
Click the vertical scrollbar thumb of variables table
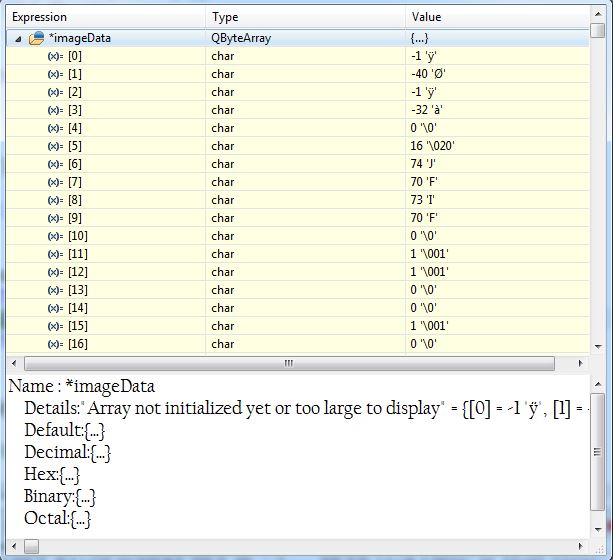pos(598,30)
